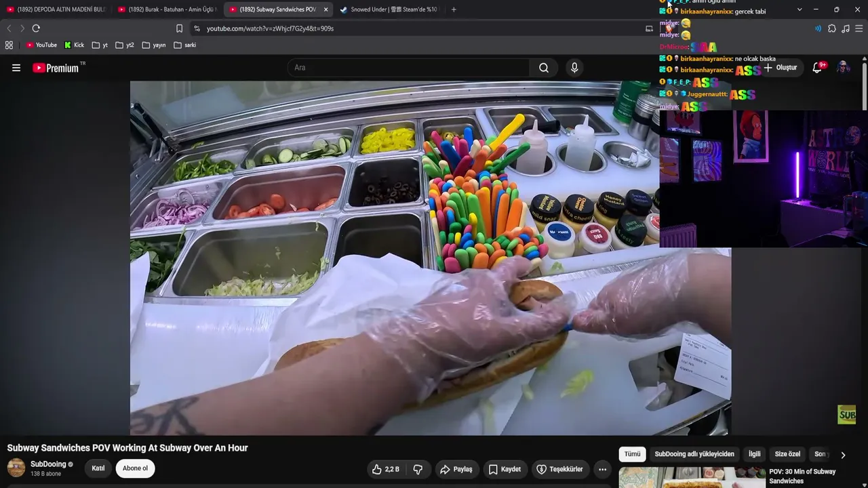Click the blue audio waves toolbar icon
Screen dimensions: 868x488
[x=818, y=28]
